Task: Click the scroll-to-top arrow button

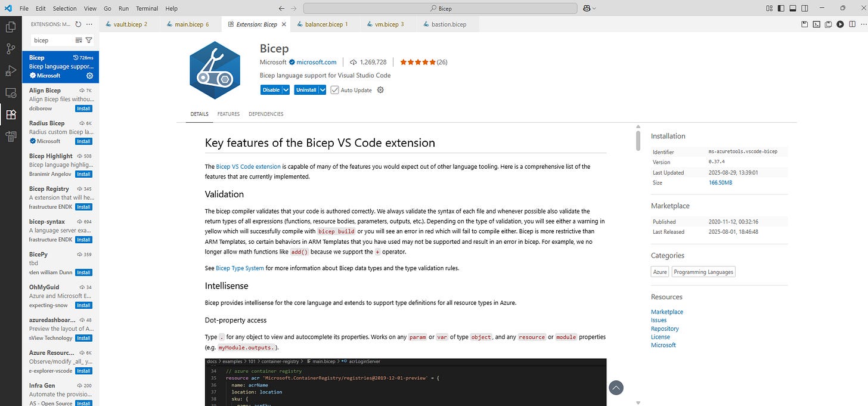Action: [x=616, y=388]
